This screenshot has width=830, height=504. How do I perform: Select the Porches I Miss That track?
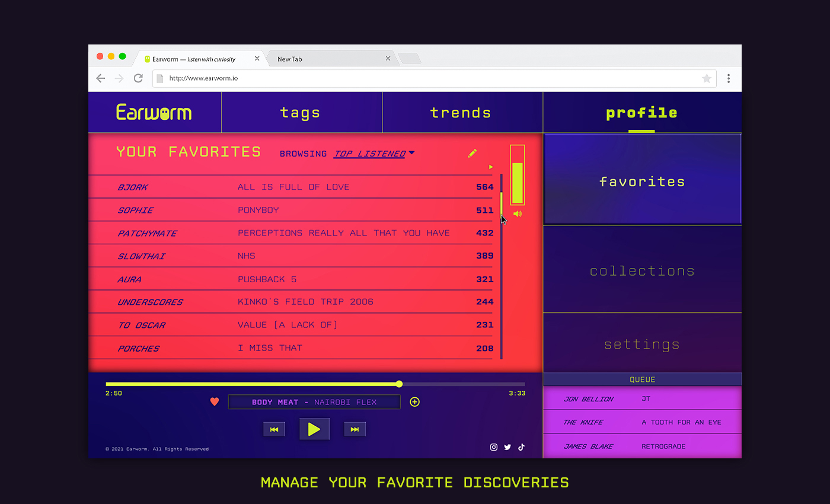tap(292, 348)
